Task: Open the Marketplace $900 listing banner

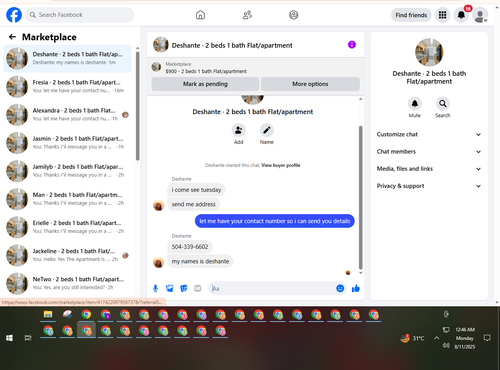Action: (x=256, y=68)
